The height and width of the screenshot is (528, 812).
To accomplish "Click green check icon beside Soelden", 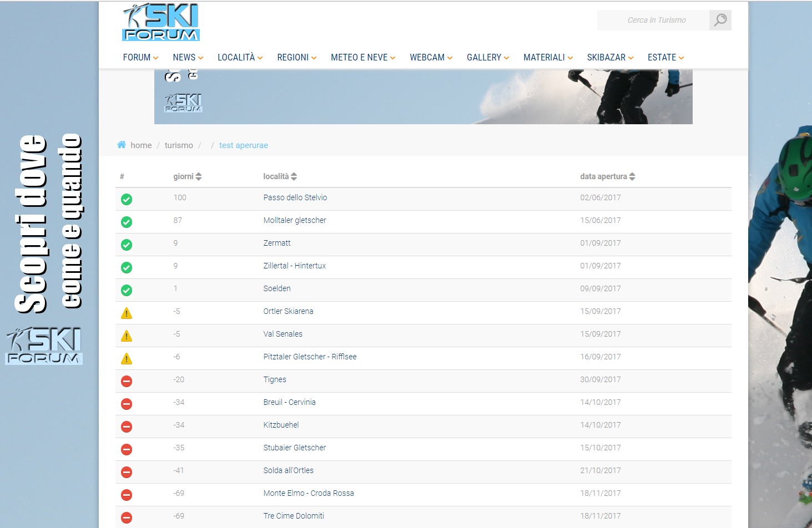I will pyautogui.click(x=127, y=290).
